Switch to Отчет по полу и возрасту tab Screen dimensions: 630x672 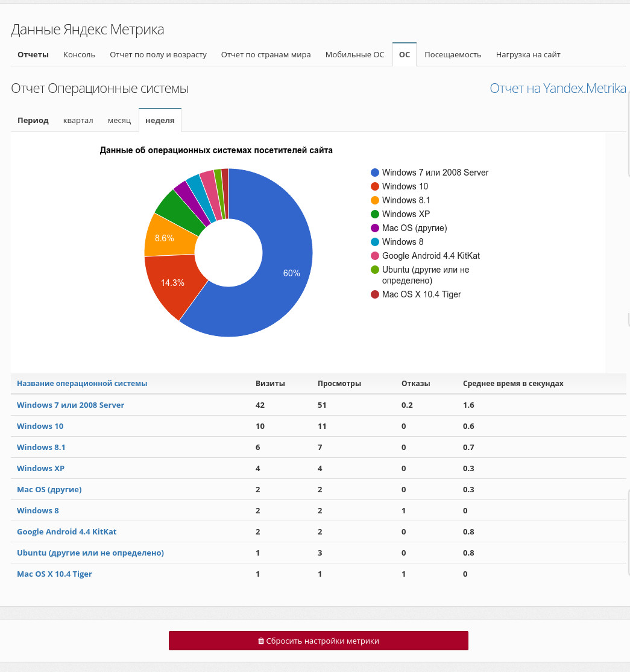point(158,55)
